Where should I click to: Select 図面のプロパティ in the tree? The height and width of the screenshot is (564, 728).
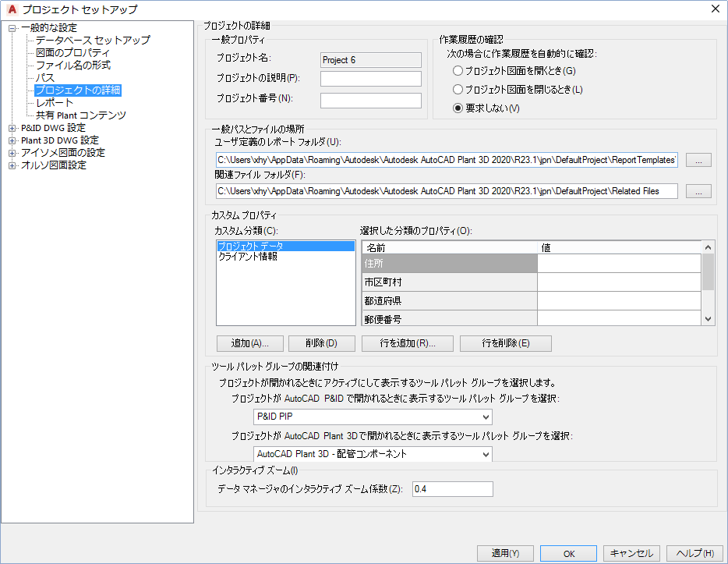(x=73, y=53)
